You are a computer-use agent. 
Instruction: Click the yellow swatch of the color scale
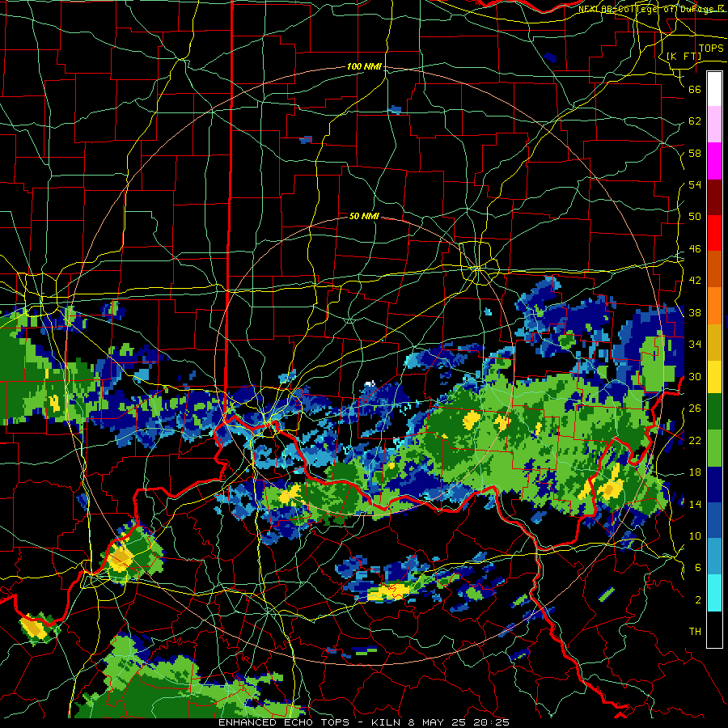714,376
